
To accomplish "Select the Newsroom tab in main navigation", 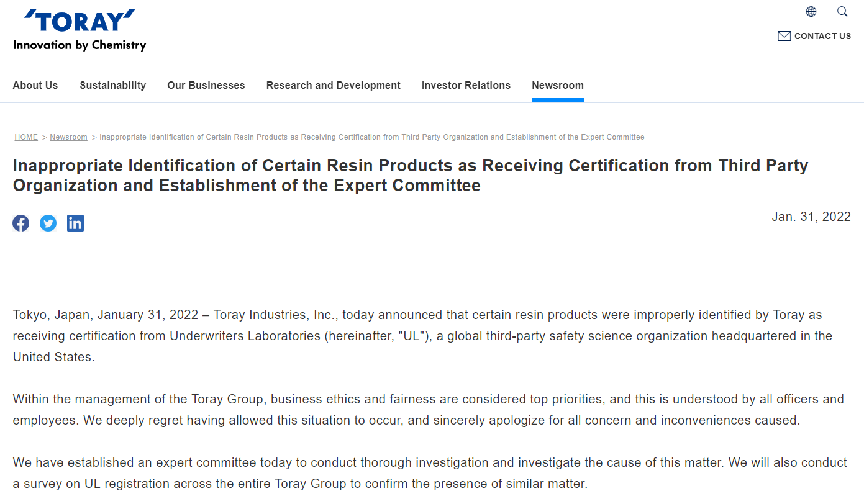I will 558,86.
